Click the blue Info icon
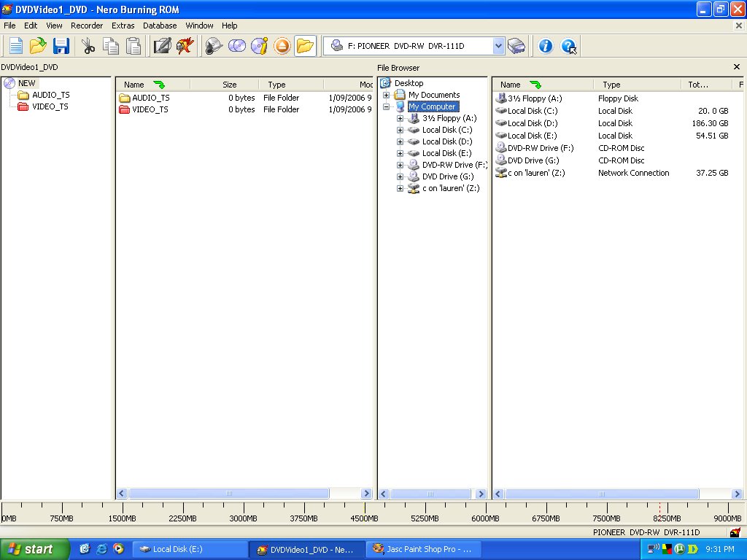Viewport: 747px width, 560px height. 546,46
